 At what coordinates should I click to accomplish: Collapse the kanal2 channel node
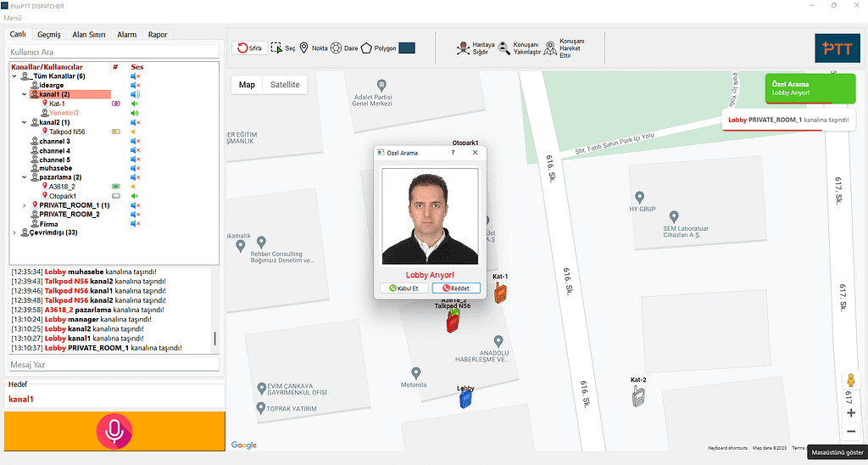[x=24, y=122]
